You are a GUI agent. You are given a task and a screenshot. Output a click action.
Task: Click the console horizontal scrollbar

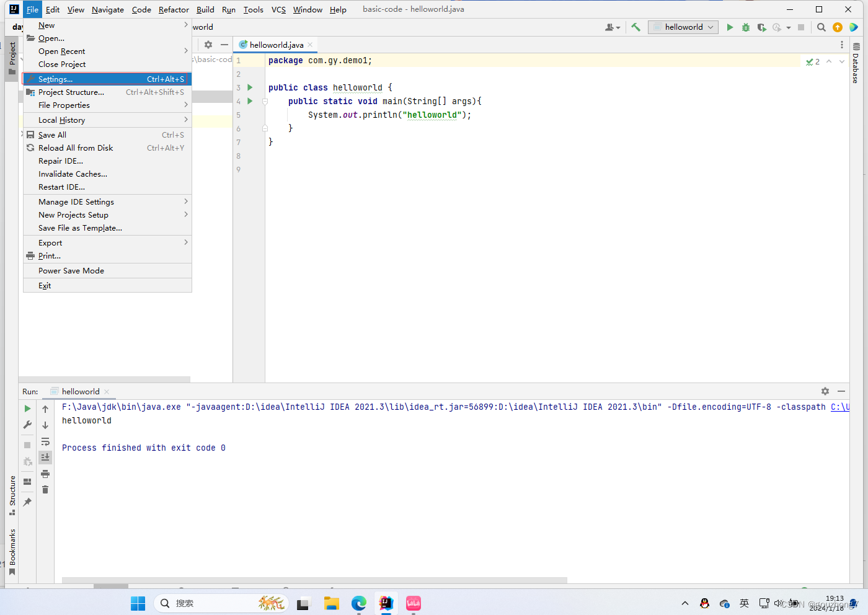[x=314, y=580]
